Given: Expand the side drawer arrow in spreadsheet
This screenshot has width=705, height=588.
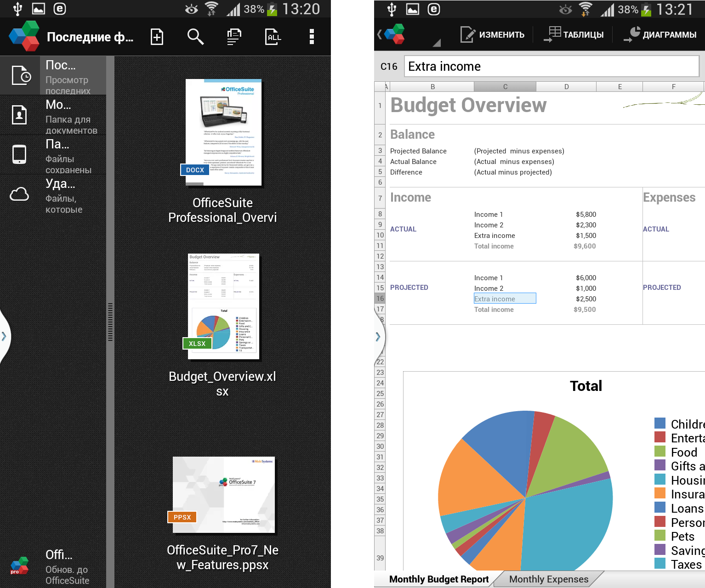Looking at the screenshot, I should pyautogui.click(x=378, y=337).
